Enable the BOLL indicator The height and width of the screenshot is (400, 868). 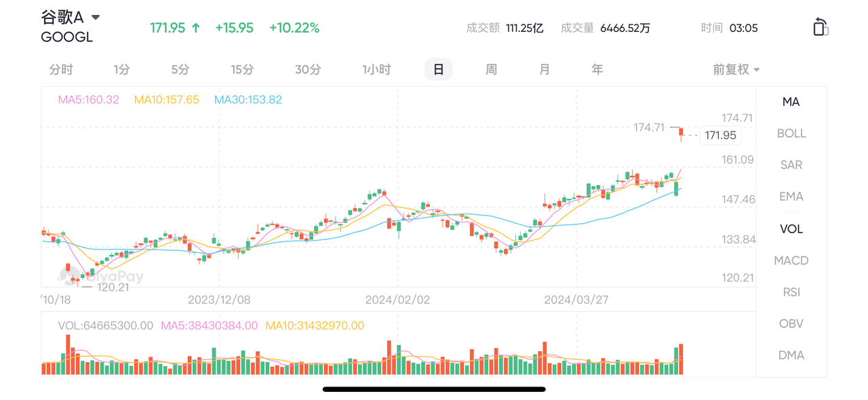791,134
